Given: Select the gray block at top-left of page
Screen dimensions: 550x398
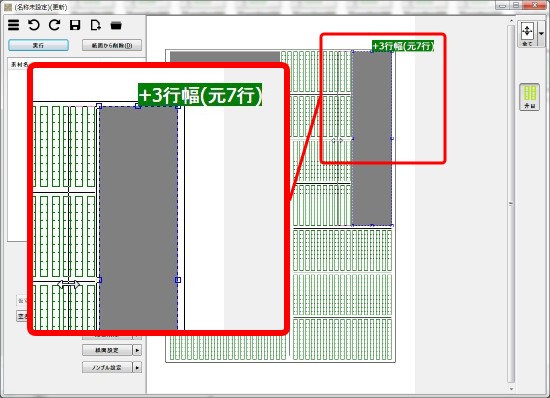Looking at the screenshot, I should 225,56.
